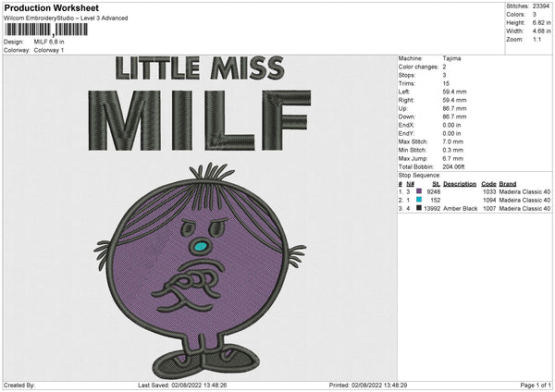Click the embroidery design preview image
Image resolution: width=555 pixels, height=392 pixels.
200,218
